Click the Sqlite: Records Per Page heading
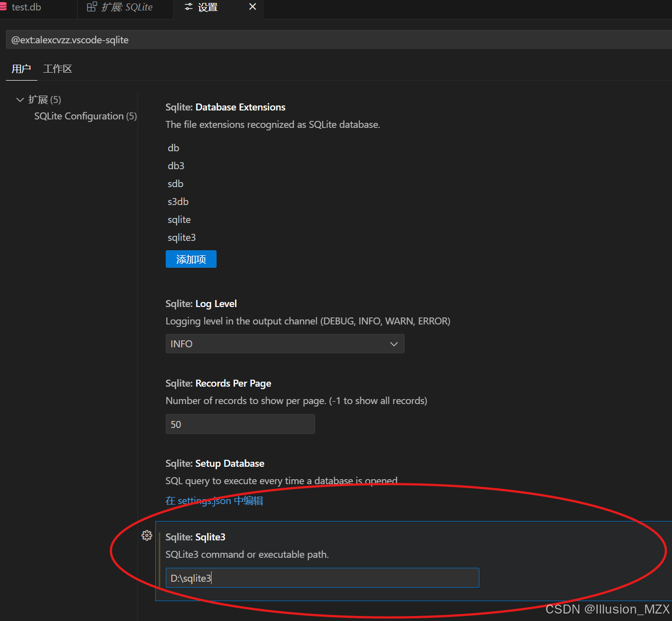The image size is (672, 621). [x=219, y=383]
